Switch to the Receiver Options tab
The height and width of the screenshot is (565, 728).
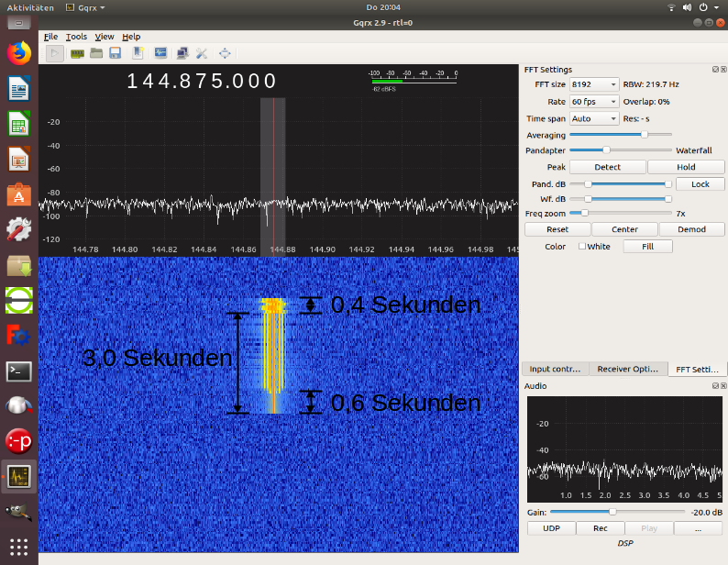628,369
